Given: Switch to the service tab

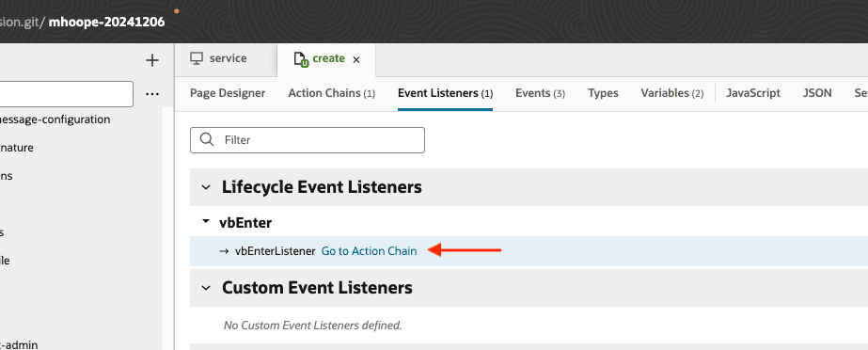Looking at the screenshot, I should 218,58.
